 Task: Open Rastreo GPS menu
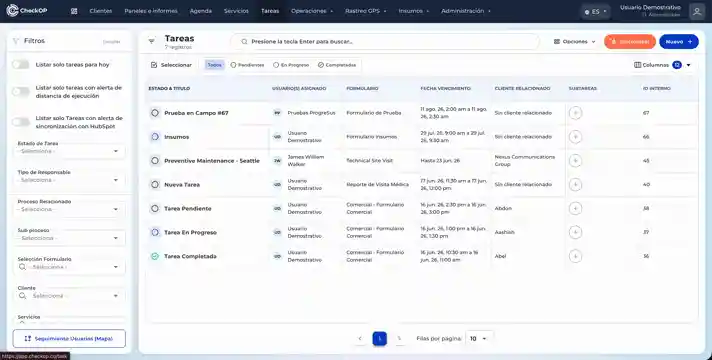click(x=366, y=11)
